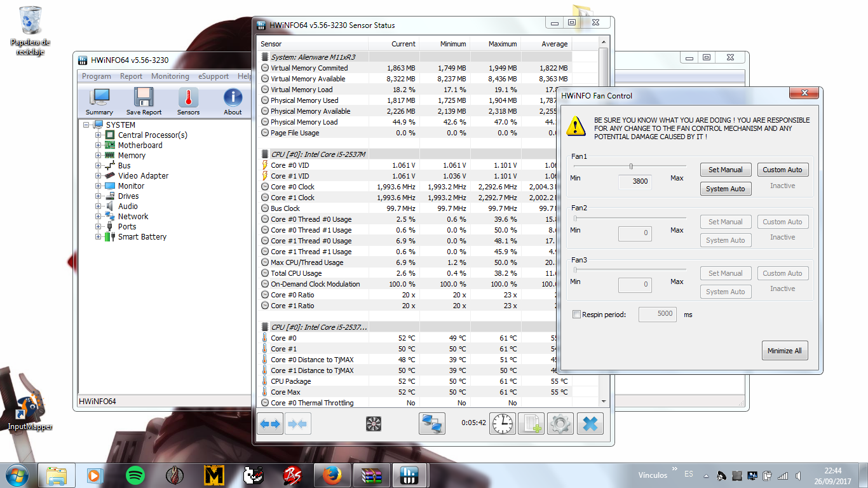
Task: Click the Video Adapter card icon in tree
Action: point(111,175)
